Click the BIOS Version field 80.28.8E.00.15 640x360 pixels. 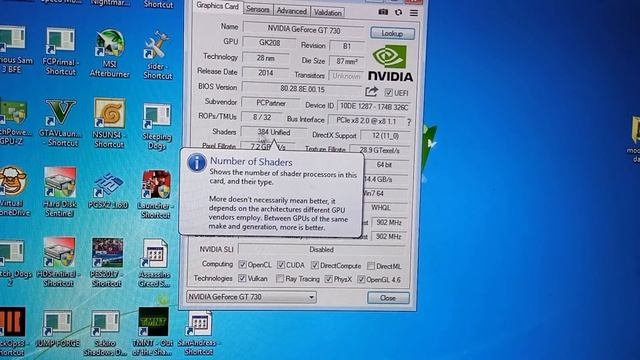click(302, 89)
